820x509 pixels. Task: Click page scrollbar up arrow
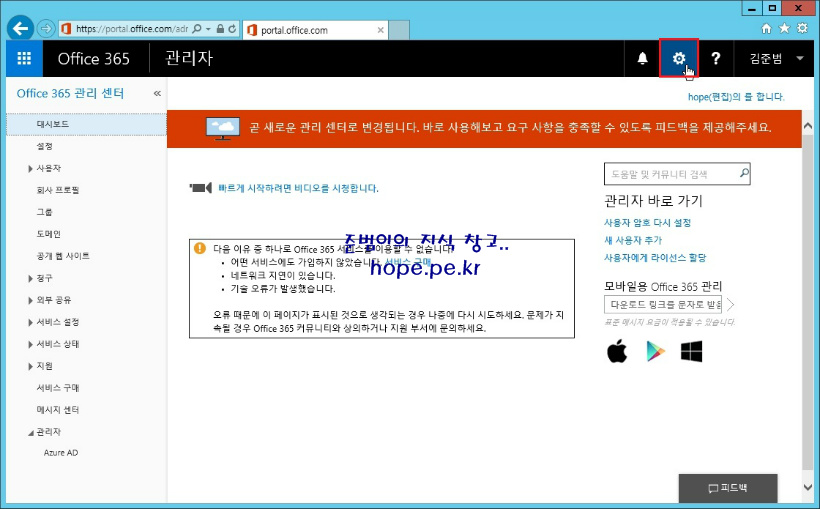tap(807, 126)
